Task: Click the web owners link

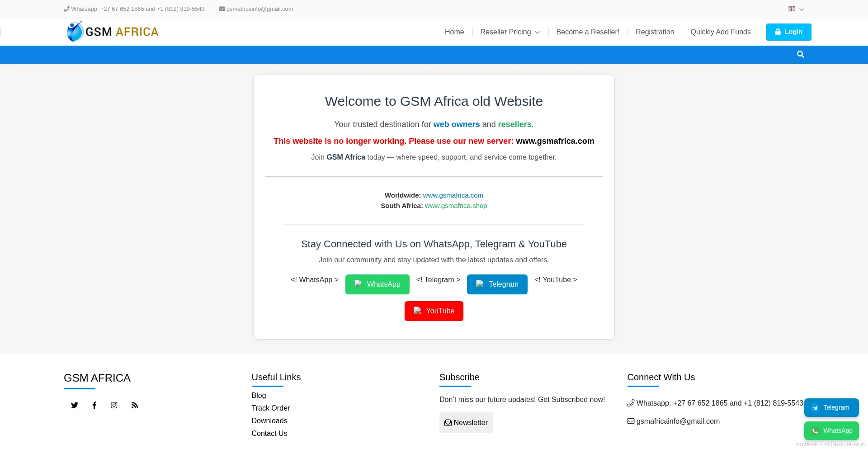Action: tap(456, 124)
